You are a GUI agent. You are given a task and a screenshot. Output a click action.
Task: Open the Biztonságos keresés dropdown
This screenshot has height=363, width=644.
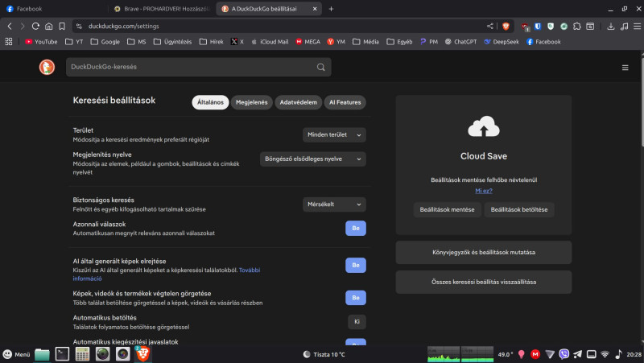(334, 204)
